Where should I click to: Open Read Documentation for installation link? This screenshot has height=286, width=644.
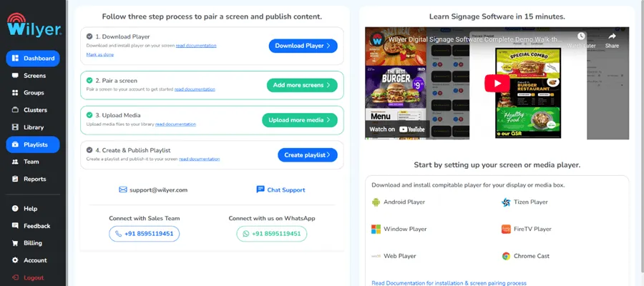[x=449, y=283]
